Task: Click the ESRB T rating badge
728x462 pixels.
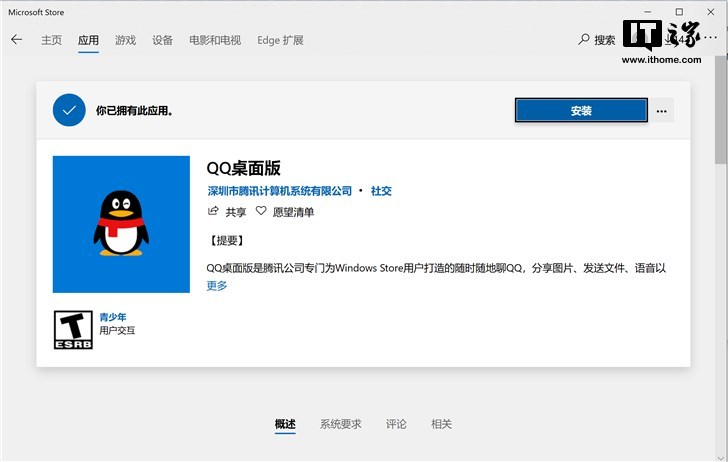Action: coord(73,330)
